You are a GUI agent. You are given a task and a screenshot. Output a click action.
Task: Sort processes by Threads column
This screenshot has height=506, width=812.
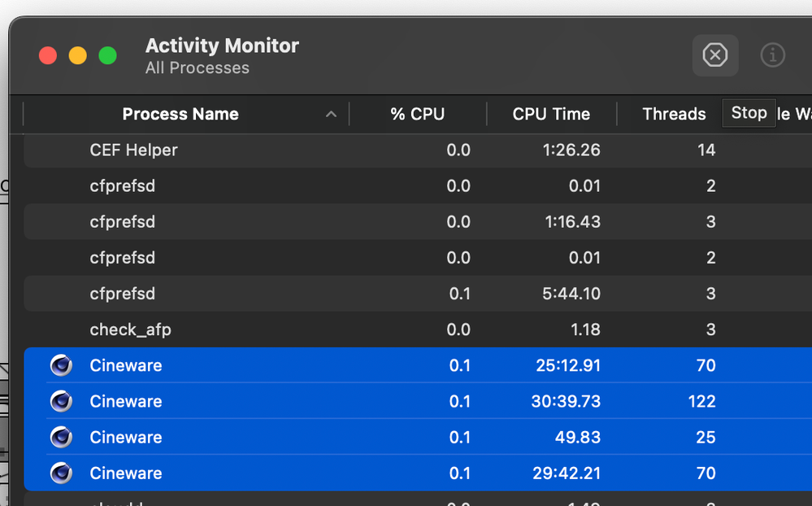674,114
